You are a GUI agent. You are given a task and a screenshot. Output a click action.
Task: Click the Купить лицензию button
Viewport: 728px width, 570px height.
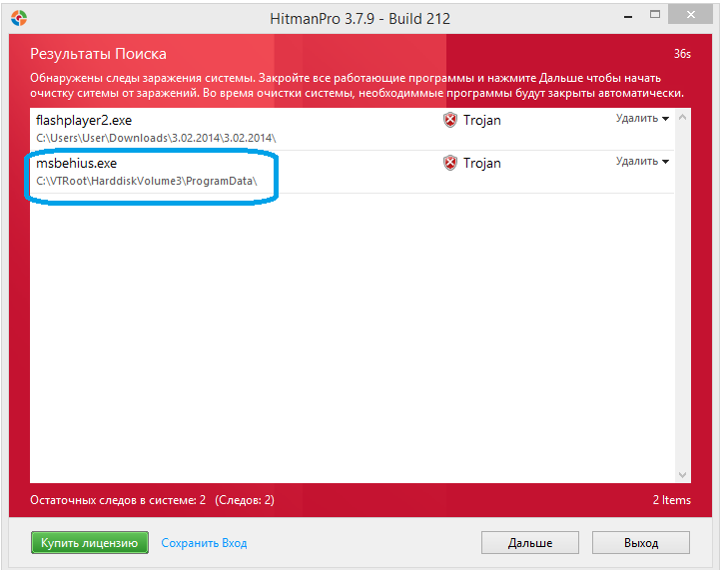pyautogui.click(x=90, y=543)
